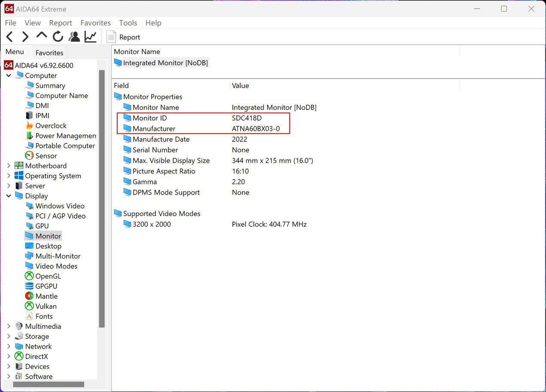Expand the Motherboard tree node
The height and width of the screenshot is (392, 546).
coord(9,166)
